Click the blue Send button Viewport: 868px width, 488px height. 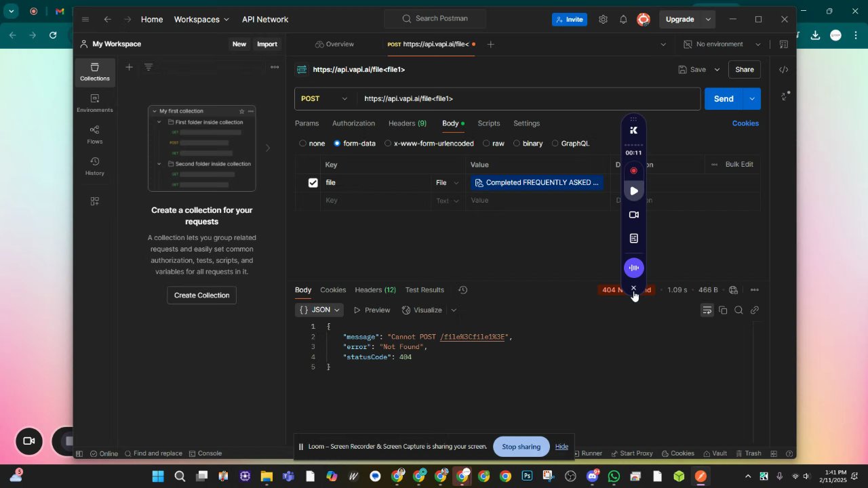[724, 99]
